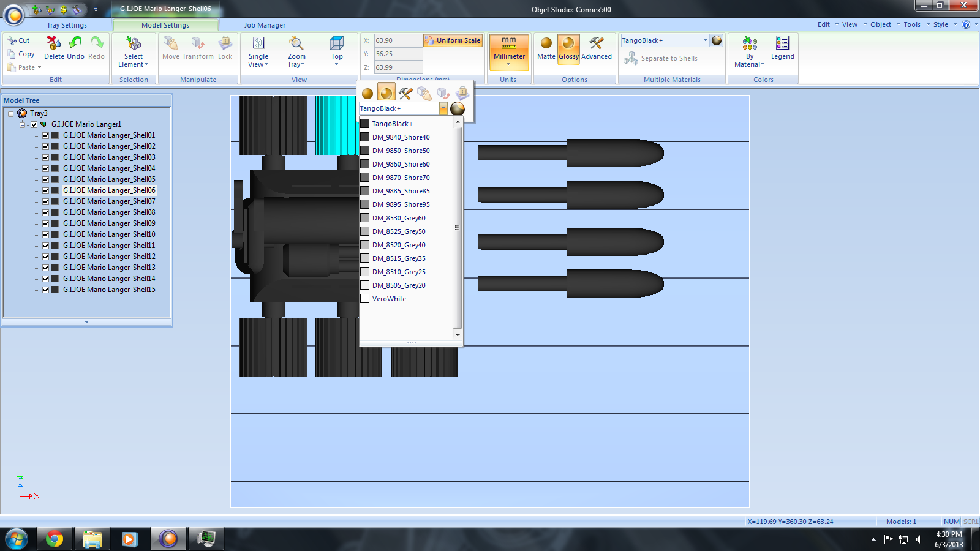Viewport: 980px width, 551px height.
Task: Uncheck the G.I.JOE Mario Langer_Shell15 checkbox
Action: coord(45,290)
